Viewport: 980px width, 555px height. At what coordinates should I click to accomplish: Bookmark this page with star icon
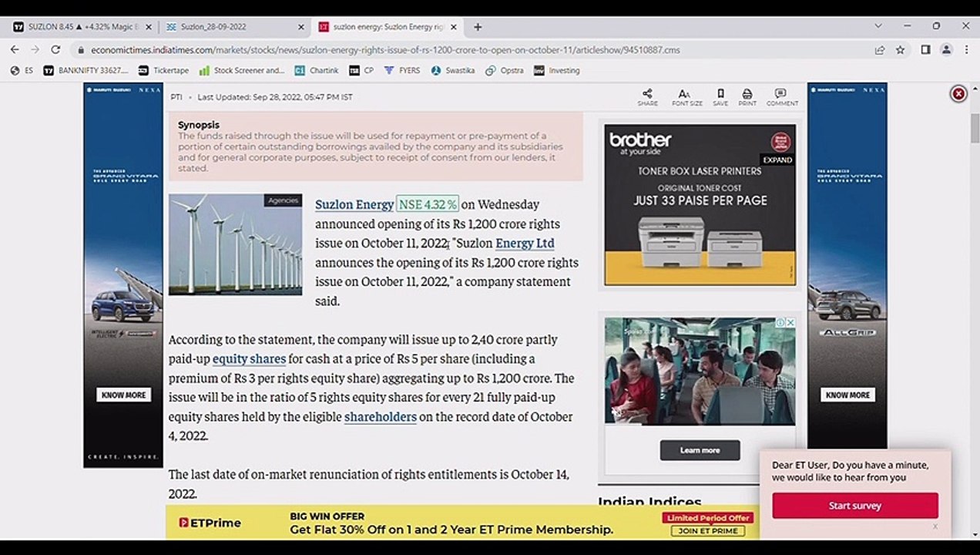click(x=900, y=49)
